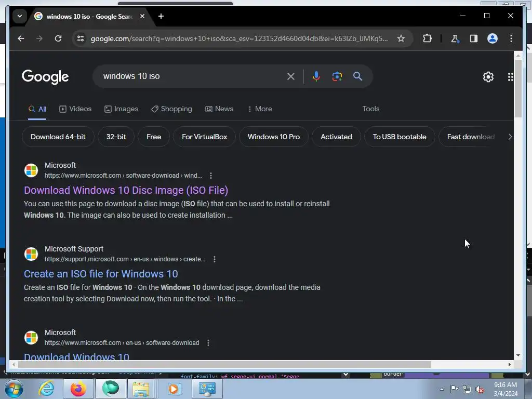This screenshot has height=399, width=532.
Task: Switch to the Shopping tab
Action: click(x=171, y=109)
